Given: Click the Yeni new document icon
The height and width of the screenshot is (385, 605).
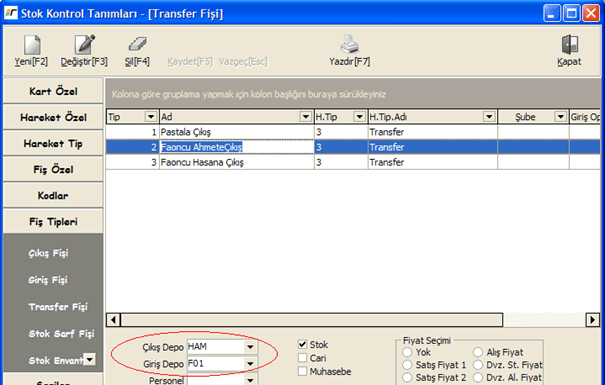Looking at the screenshot, I should click(x=32, y=45).
